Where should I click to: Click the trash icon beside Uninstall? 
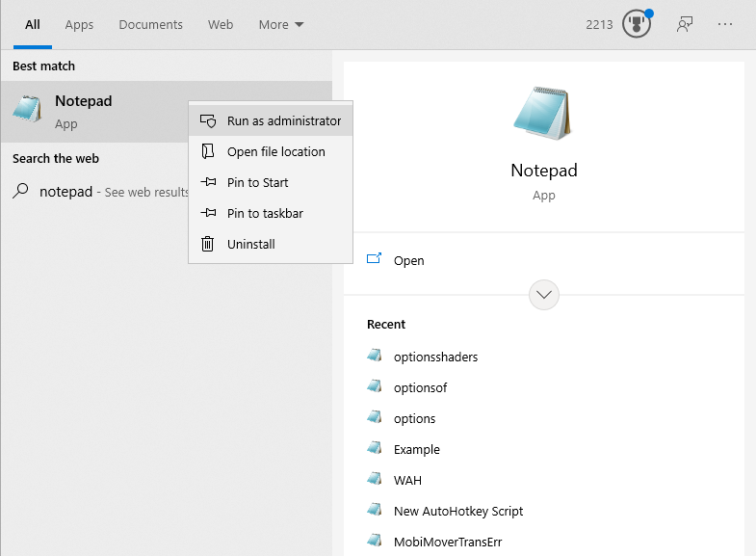(207, 244)
